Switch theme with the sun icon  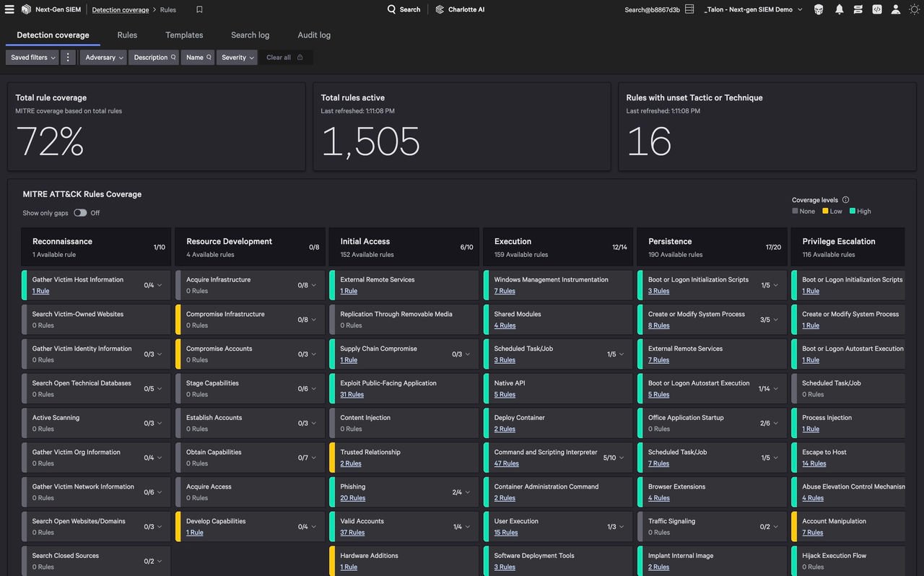pos(914,9)
